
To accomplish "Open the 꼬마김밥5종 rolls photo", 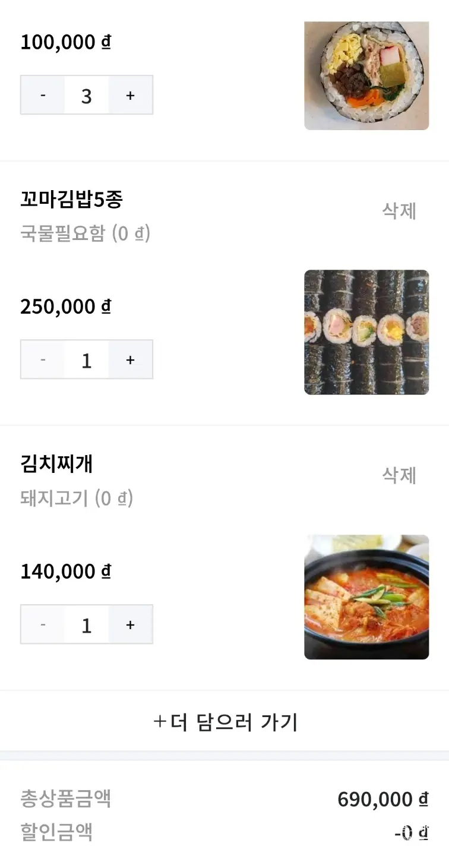I will click(x=366, y=332).
